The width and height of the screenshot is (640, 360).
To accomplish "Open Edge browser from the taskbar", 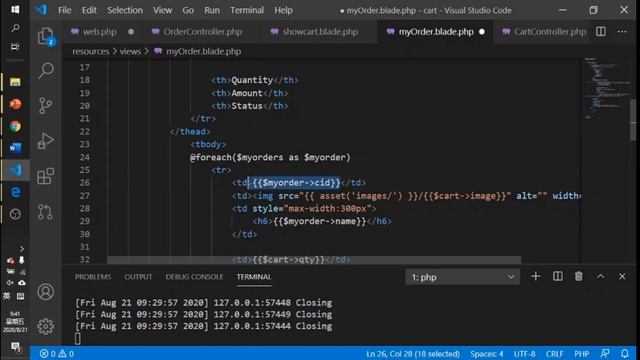I will point(16,192).
